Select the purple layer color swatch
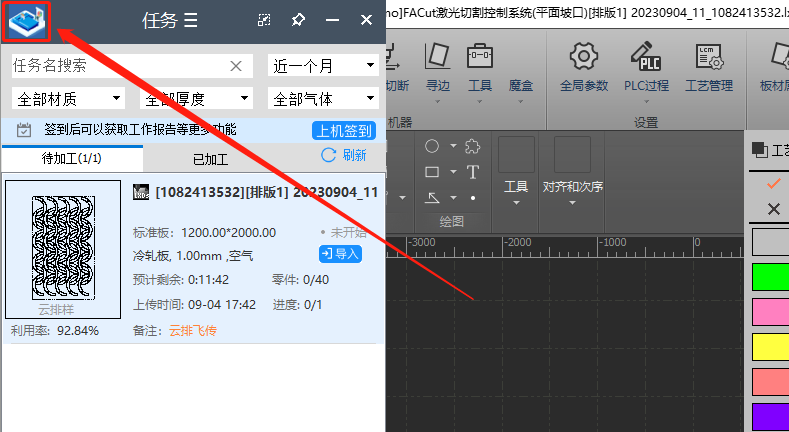This screenshot has width=789, height=432. pyautogui.click(x=770, y=416)
